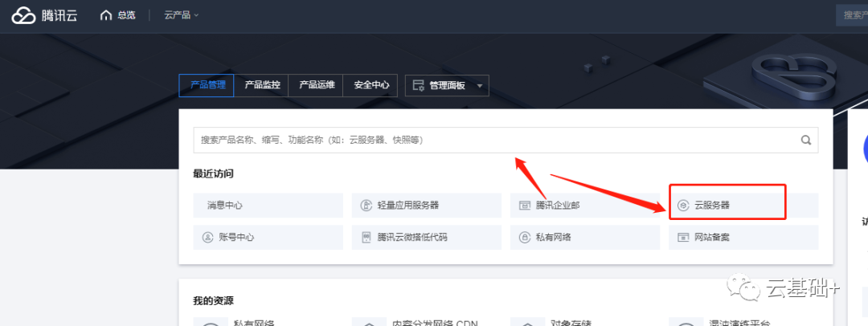Open 私有网络 recent shortcut

[x=585, y=238]
